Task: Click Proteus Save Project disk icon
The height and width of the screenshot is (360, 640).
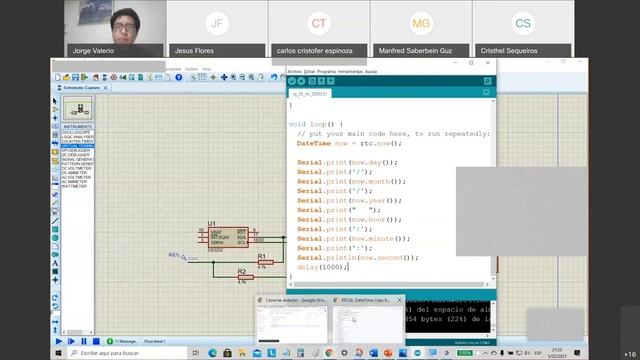Action: tap(76, 77)
